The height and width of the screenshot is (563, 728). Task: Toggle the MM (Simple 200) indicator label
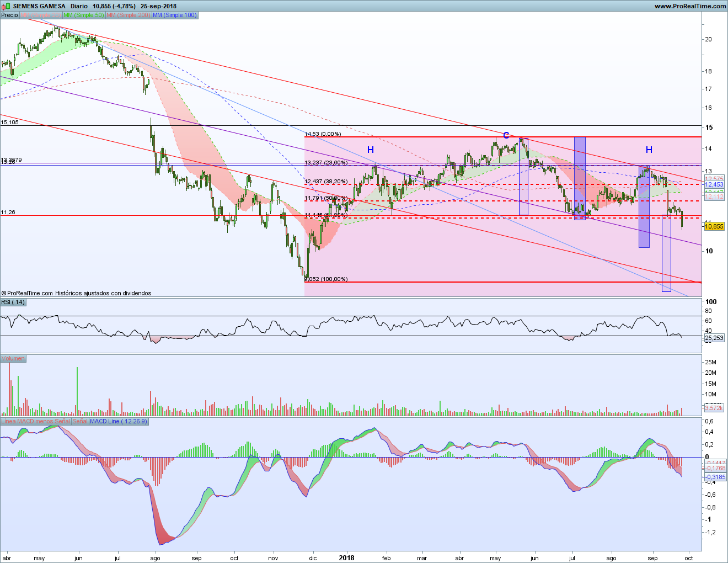[129, 15]
